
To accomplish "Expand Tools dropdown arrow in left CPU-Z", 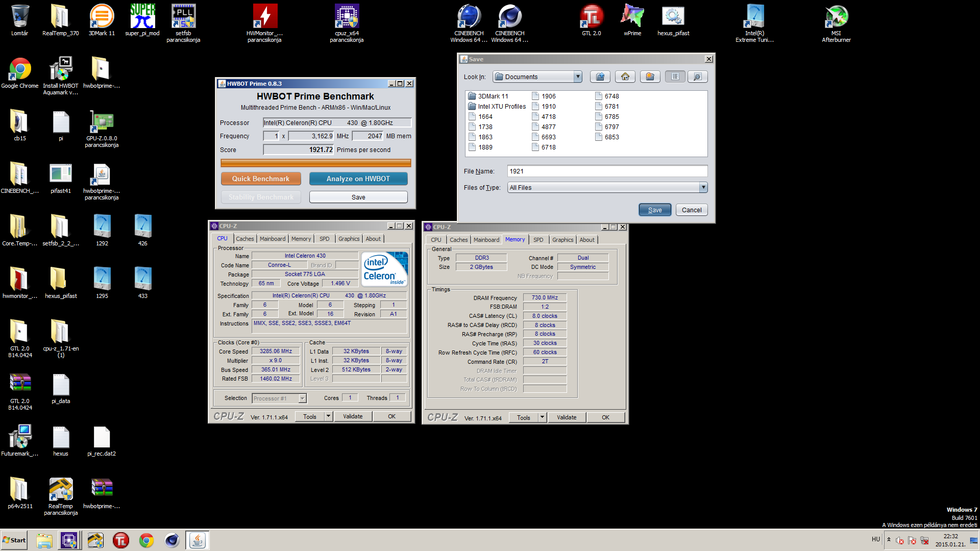I will (329, 416).
